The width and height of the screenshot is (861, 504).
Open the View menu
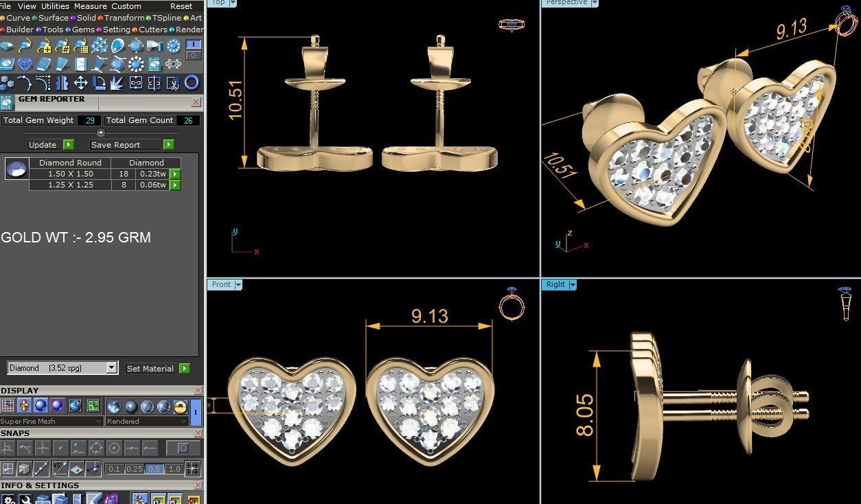coord(27,6)
